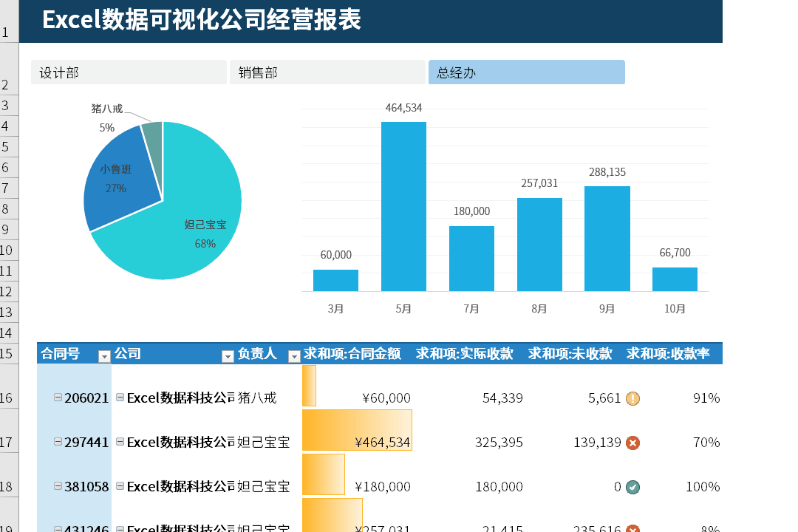This screenshot has height=532, width=798.
Task: Collapse the company group in row 17
Action: tap(120, 442)
